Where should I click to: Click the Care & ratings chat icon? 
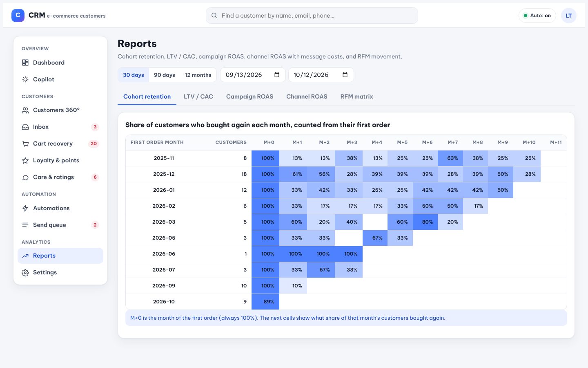coord(25,177)
